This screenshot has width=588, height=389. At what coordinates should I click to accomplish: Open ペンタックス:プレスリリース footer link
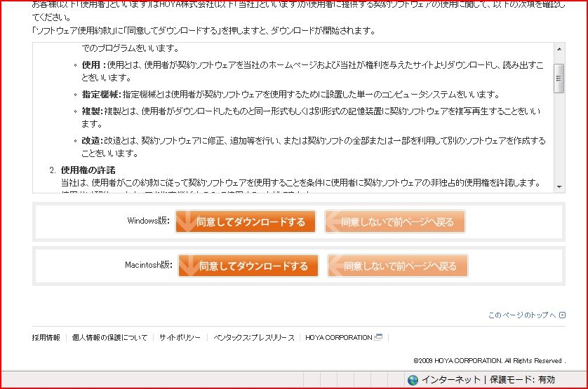pos(254,338)
